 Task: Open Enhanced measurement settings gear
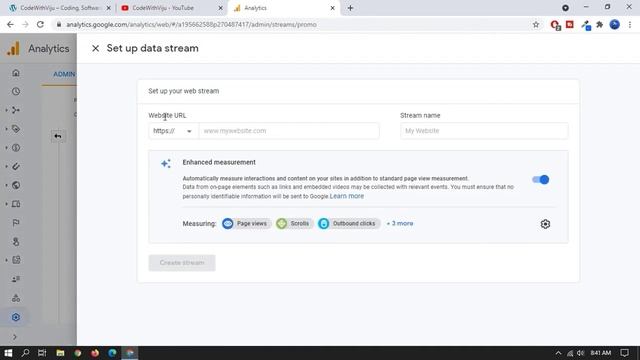[545, 224]
